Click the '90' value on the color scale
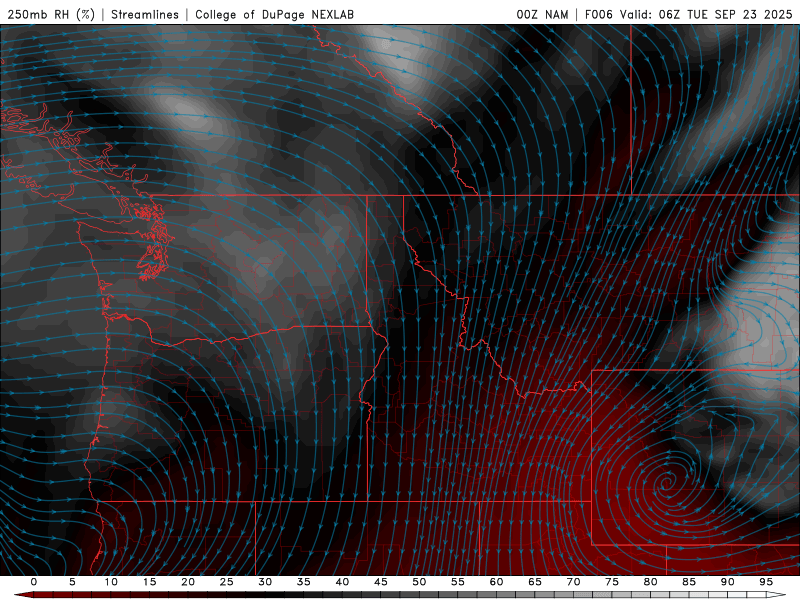This screenshot has height=600, width=800. click(728, 582)
